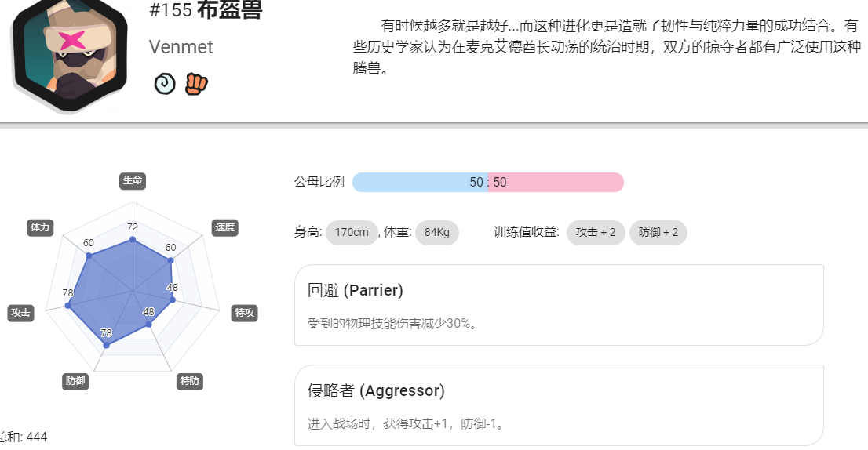Viewport: 868px width, 450px height.
Task: Click the #155 布盔兽 name heading
Action: coord(206,10)
